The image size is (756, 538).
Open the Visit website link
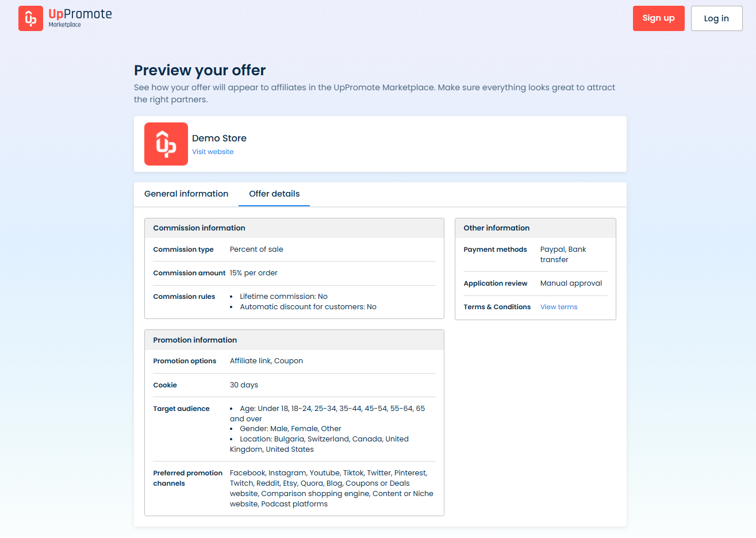(x=213, y=152)
